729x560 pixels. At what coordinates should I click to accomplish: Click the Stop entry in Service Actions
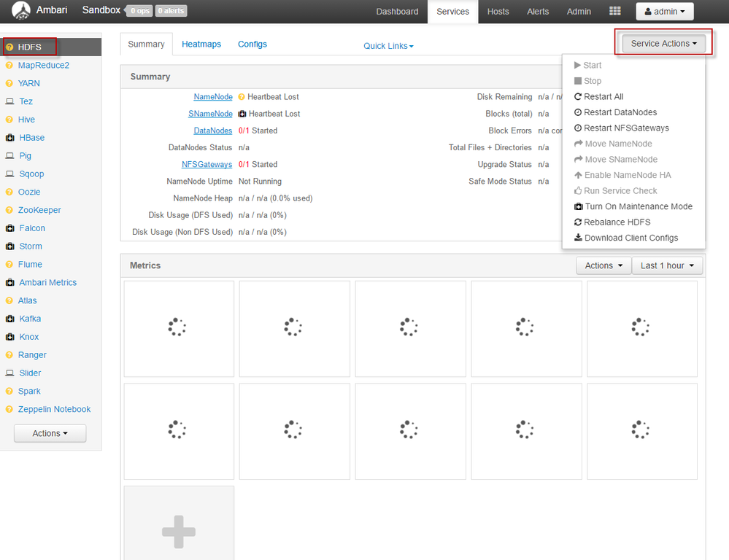tap(588, 81)
